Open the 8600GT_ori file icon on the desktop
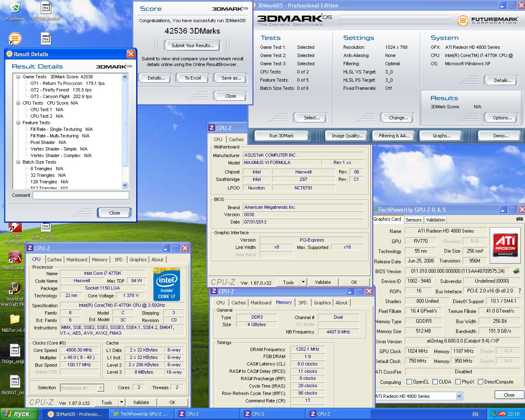 point(15,385)
